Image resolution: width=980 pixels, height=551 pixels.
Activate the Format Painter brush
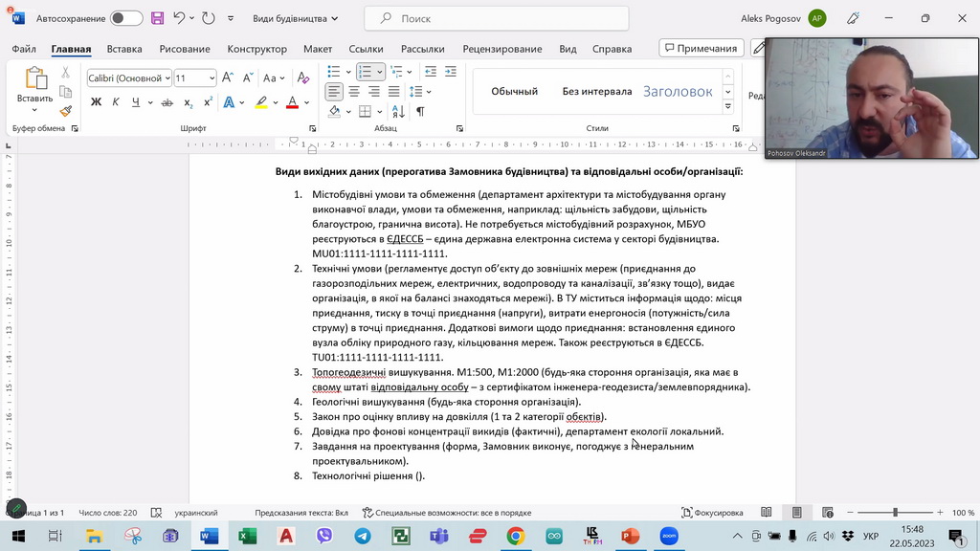pyautogui.click(x=66, y=111)
